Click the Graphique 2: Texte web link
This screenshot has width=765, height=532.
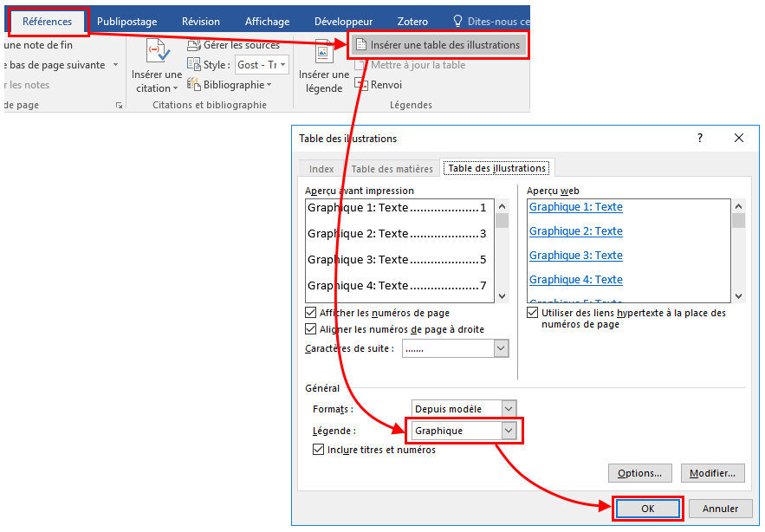tap(575, 231)
